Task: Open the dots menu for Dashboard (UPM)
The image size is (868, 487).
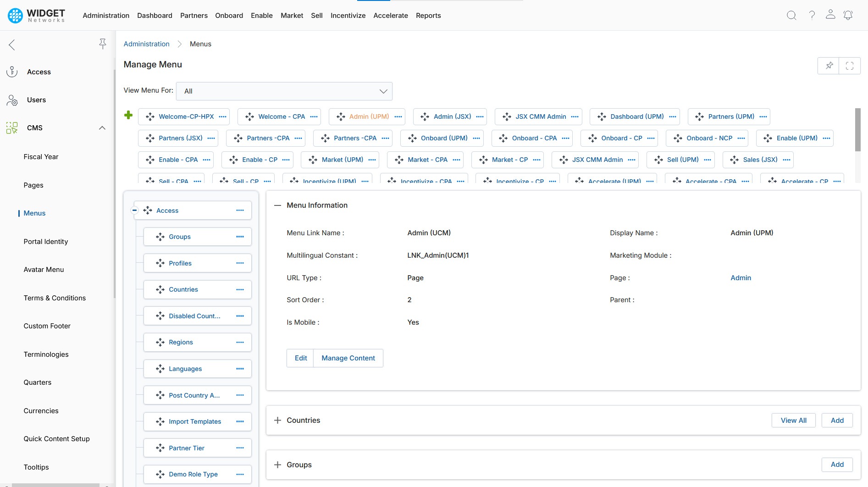Action: pos(673,116)
